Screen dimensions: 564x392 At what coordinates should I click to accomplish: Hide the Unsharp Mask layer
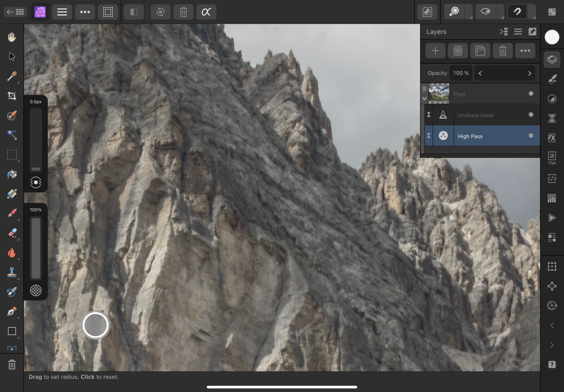click(x=531, y=115)
